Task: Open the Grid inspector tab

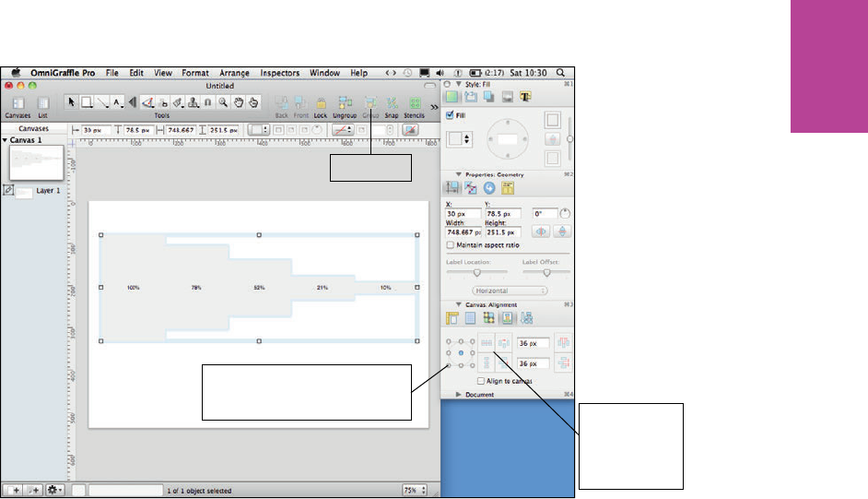Action: pyautogui.click(x=470, y=318)
